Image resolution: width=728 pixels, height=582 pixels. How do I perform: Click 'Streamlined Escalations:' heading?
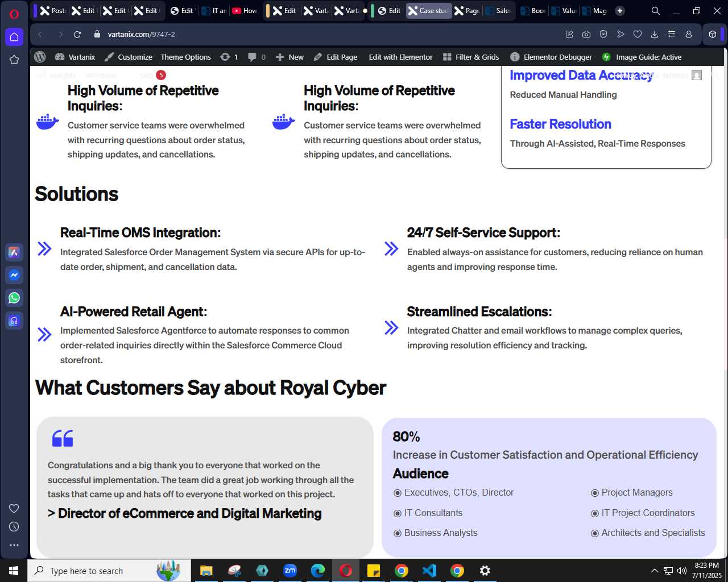479,311
